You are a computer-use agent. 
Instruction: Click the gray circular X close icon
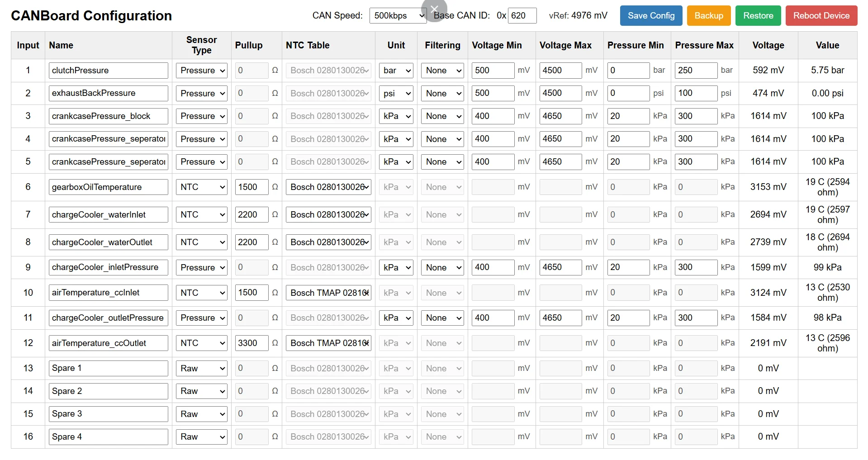tap(434, 9)
